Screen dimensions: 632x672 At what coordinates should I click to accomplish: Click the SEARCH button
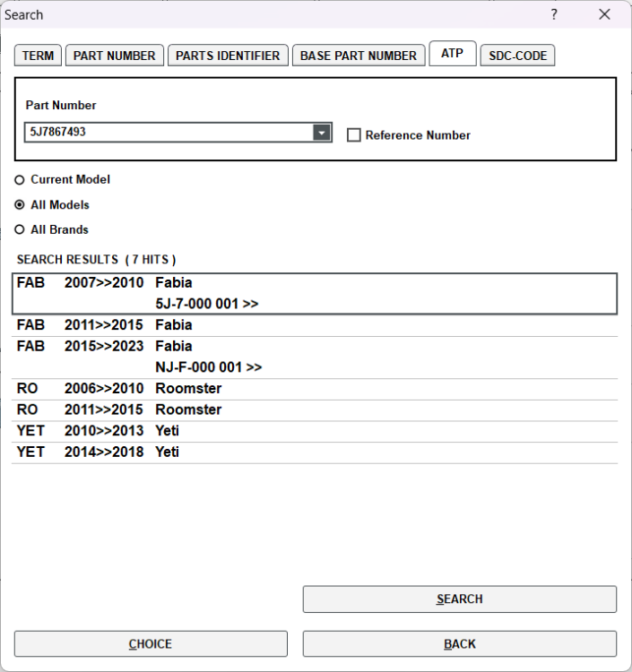(x=460, y=599)
